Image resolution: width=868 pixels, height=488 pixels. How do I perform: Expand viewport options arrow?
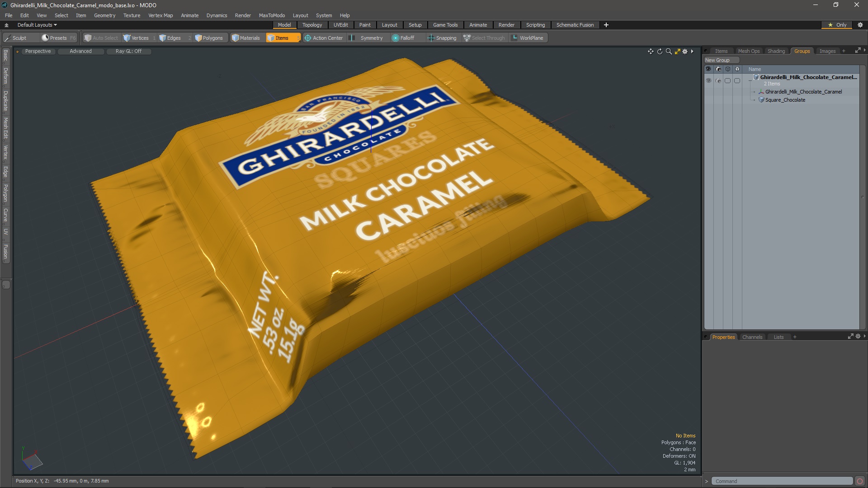pyautogui.click(x=692, y=52)
